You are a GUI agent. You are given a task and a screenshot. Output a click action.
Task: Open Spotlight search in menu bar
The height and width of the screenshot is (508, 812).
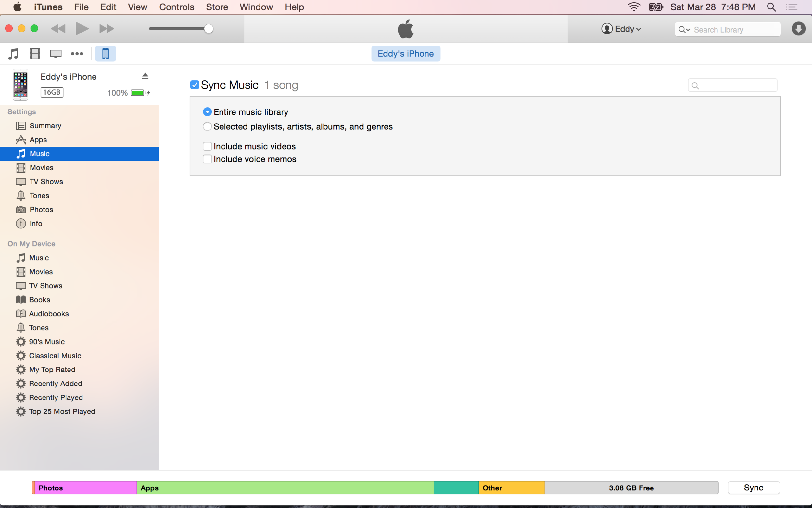click(x=771, y=7)
